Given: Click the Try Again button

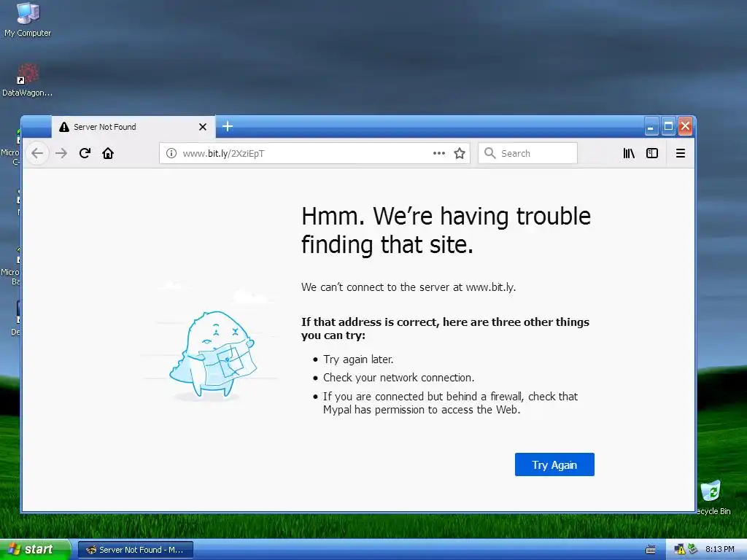Looking at the screenshot, I should click(554, 464).
